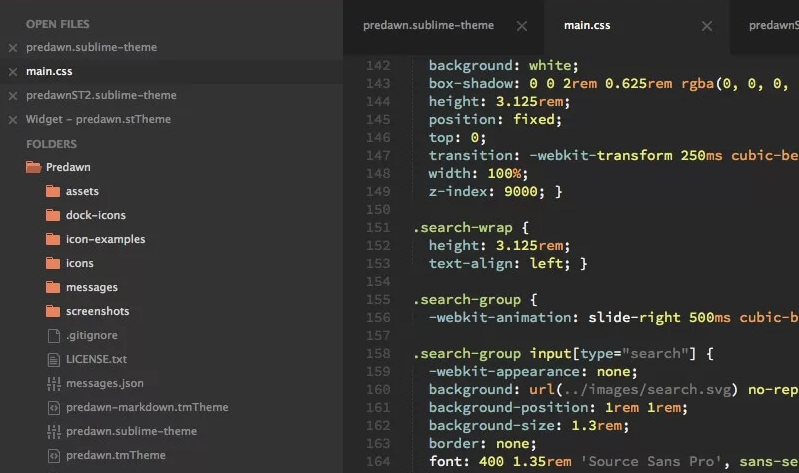Open the .gitignore file

click(x=92, y=335)
